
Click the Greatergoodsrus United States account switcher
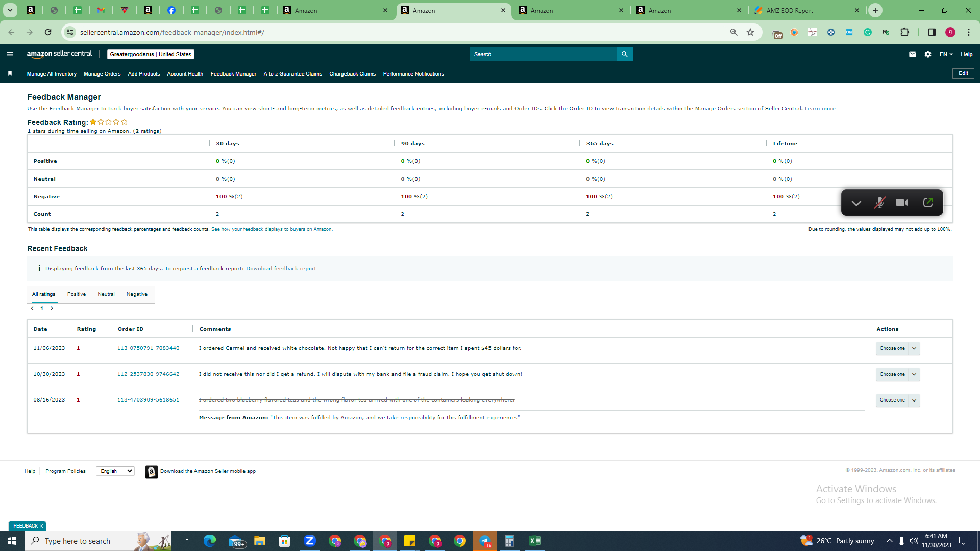[151, 54]
